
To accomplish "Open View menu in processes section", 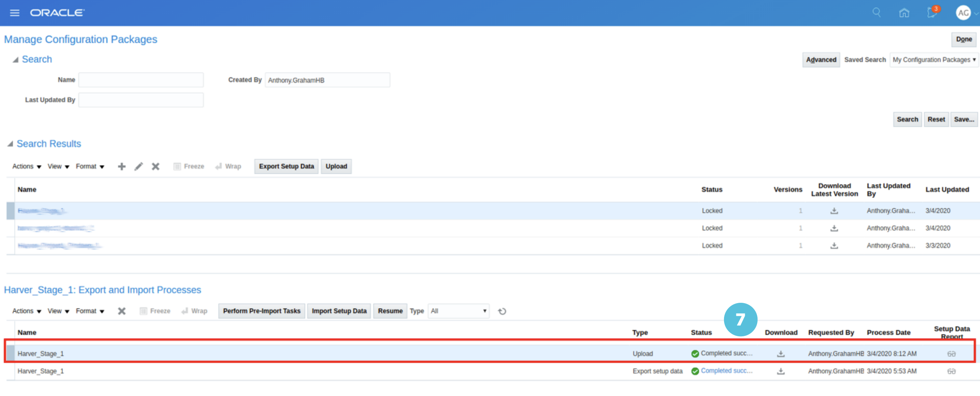I will point(58,311).
